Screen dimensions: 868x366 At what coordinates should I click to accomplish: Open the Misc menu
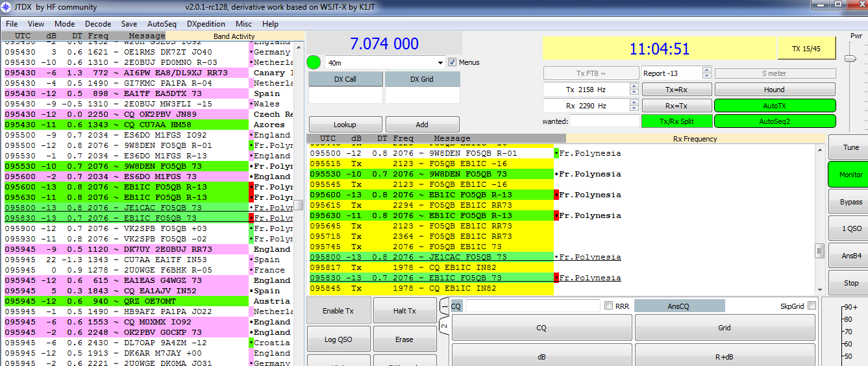tap(243, 24)
